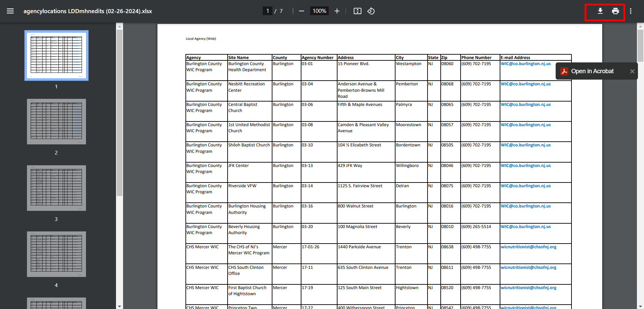
Task: Click the 'Phone Number' column header
Action: coord(476,58)
